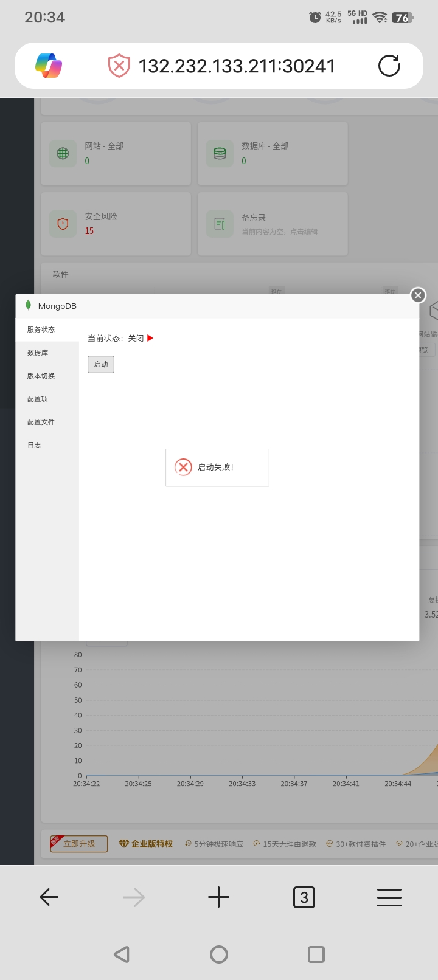This screenshot has width=438, height=980.
Task: Click the 企业版特权 diamond label
Action: click(146, 844)
